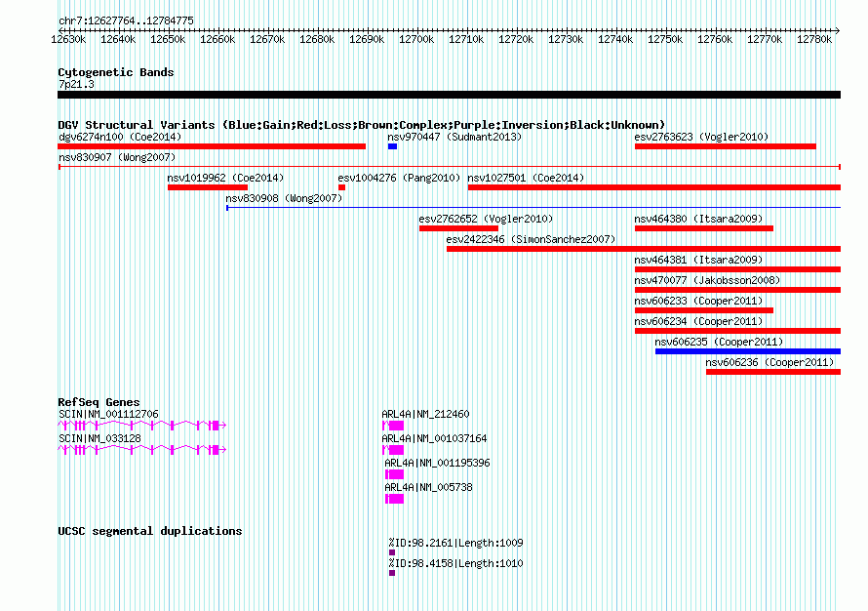868x611 pixels.
Task: Select the ARL4A|NM_001195396 gene glyph
Action: tap(395, 474)
